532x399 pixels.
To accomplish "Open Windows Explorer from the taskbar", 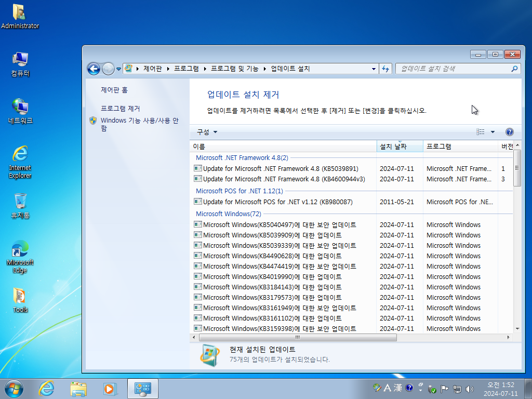I will pyautogui.click(x=78, y=389).
